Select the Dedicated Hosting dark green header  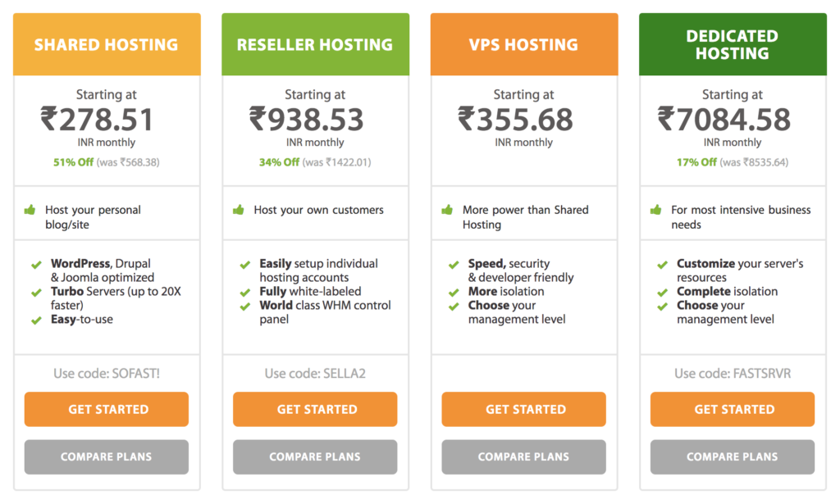tap(733, 44)
